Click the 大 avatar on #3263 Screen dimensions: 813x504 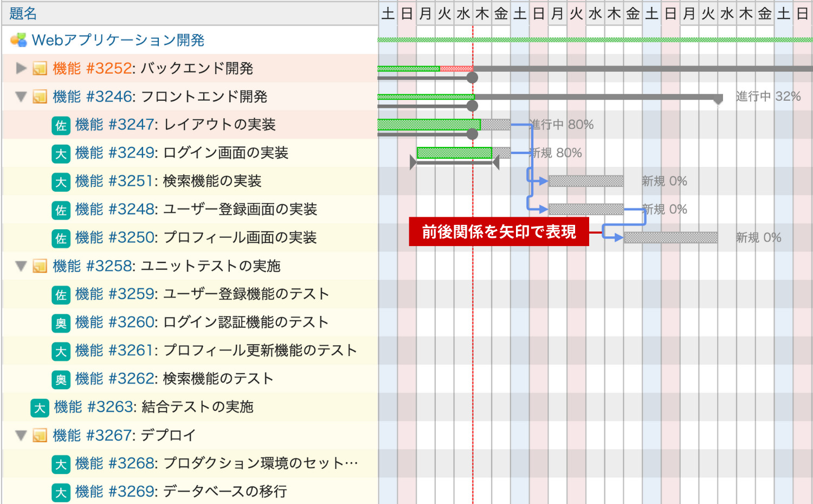pyautogui.click(x=40, y=408)
